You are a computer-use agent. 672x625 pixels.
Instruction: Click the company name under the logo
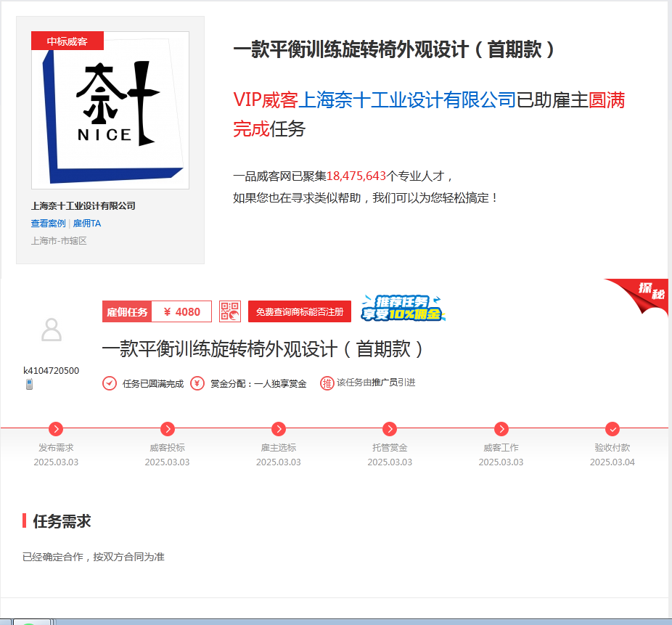pos(83,205)
